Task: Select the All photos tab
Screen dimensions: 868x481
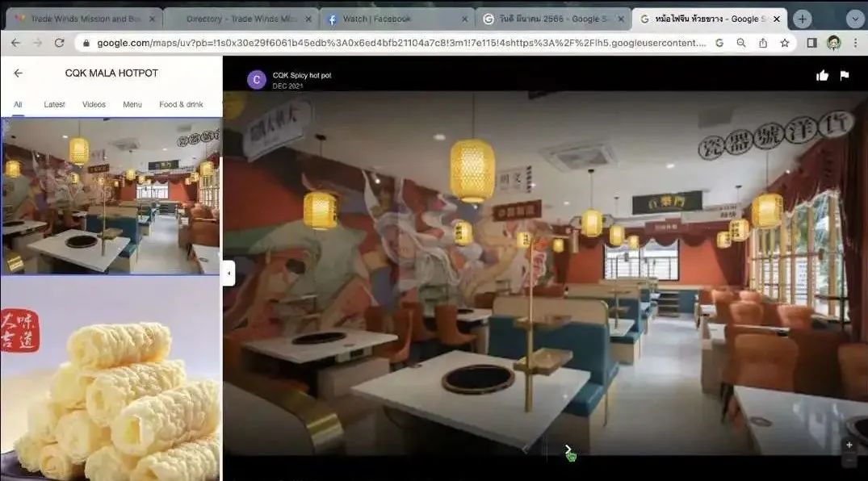Action: (x=18, y=104)
